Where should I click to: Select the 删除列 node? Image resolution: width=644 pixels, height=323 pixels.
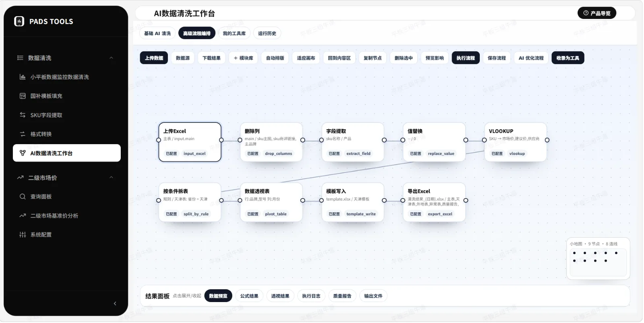[271, 142]
